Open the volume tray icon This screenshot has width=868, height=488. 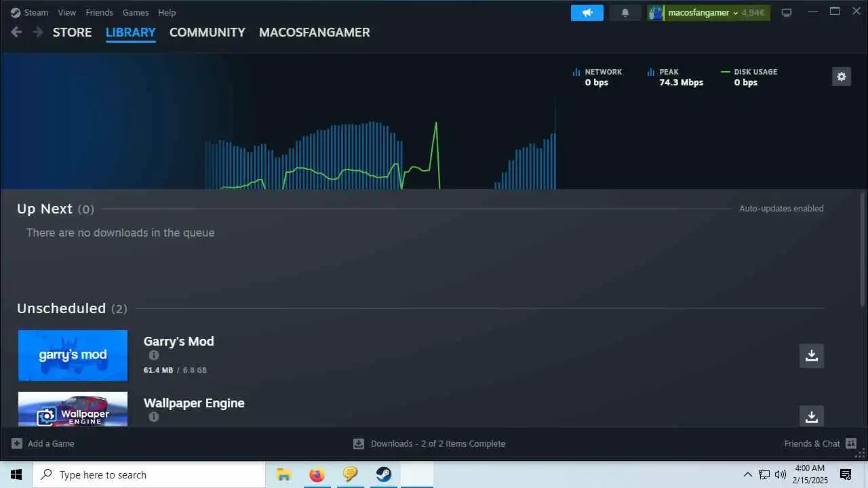(x=781, y=474)
